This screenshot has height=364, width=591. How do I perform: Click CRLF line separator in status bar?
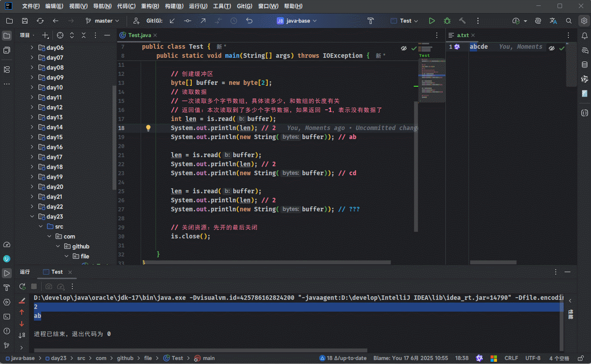point(511,358)
